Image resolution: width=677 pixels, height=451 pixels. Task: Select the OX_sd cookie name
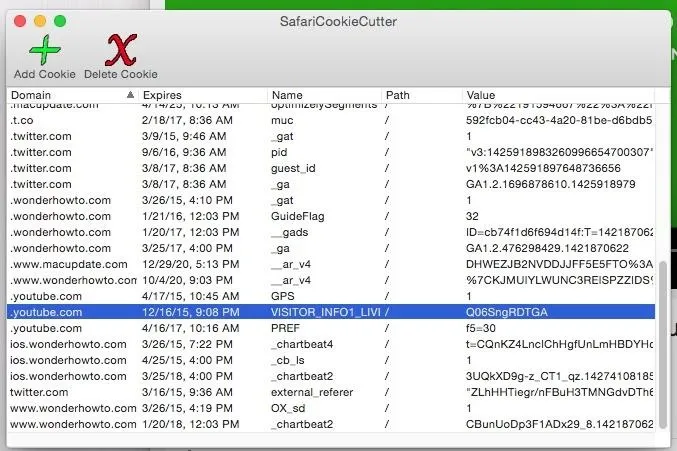(x=288, y=408)
